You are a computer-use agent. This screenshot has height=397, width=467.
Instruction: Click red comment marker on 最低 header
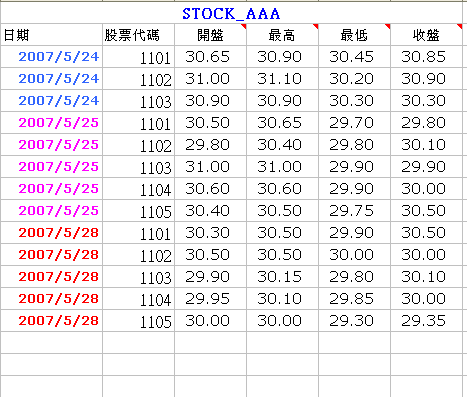[388, 26]
